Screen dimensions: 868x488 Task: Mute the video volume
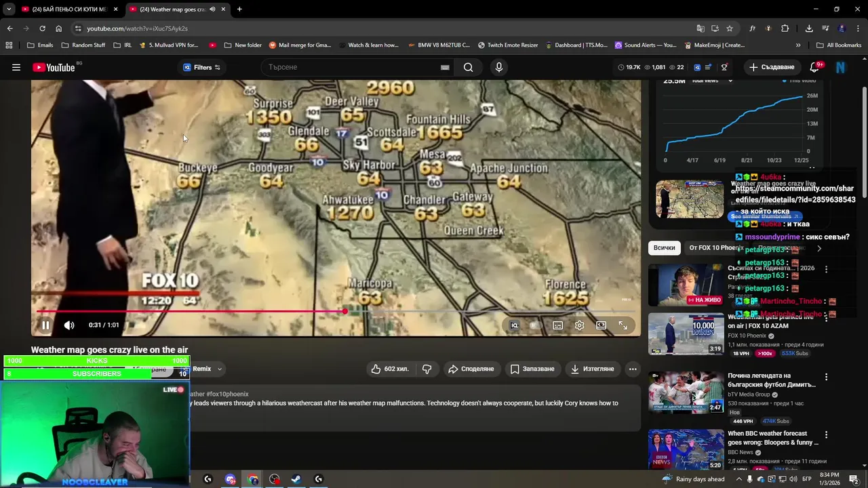69,325
